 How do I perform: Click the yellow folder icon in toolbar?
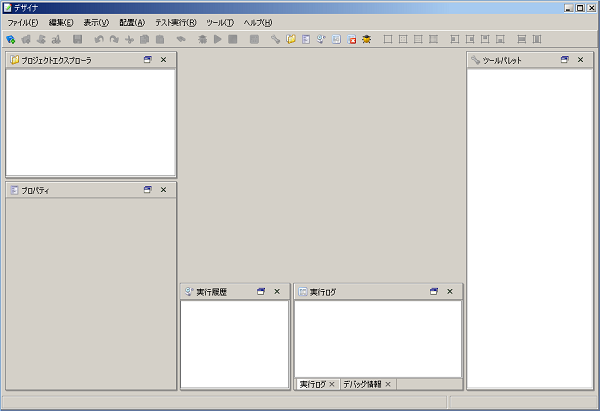[291, 39]
